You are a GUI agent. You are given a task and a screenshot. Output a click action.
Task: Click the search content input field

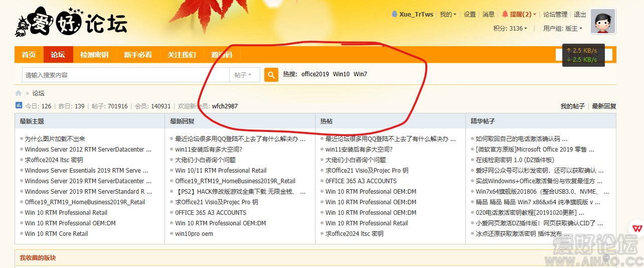tap(126, 75)
